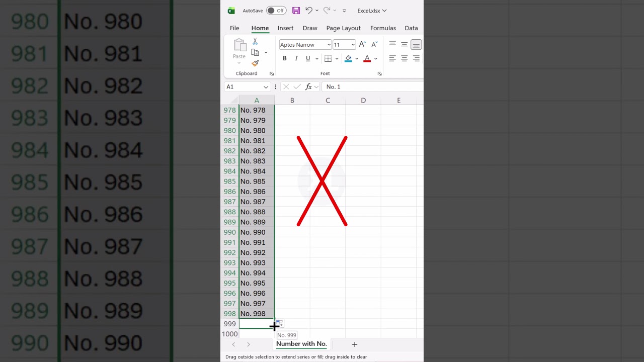Screen dimensions: 644x362
Task: Select column C header
Action: point(328,100)
